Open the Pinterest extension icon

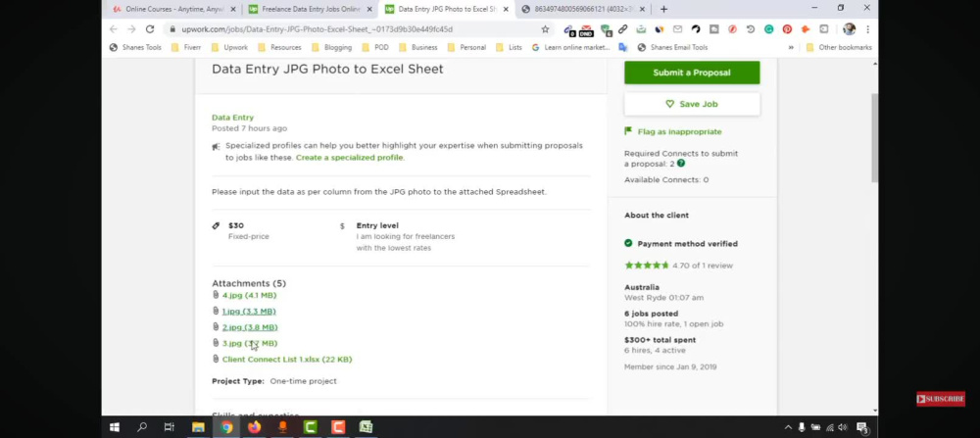pos(788,29)
